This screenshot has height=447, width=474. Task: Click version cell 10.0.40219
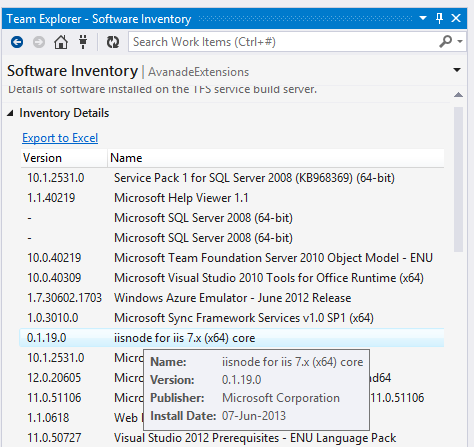pyautogui.click(x=54, y=258)
